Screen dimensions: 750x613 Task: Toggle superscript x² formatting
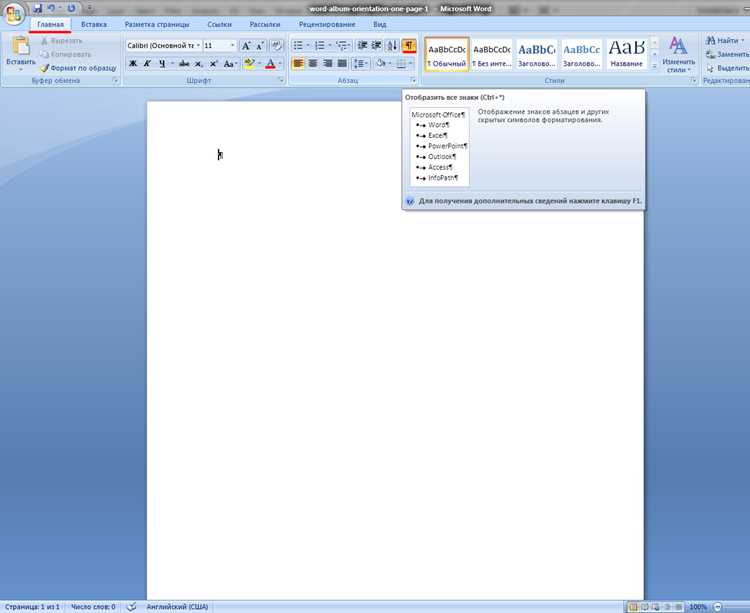(x=213, y=63)
